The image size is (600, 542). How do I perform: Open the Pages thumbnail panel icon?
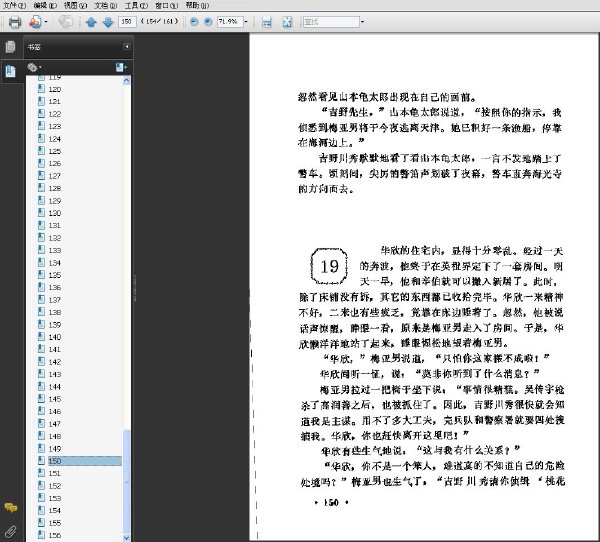tap(10, 47)
